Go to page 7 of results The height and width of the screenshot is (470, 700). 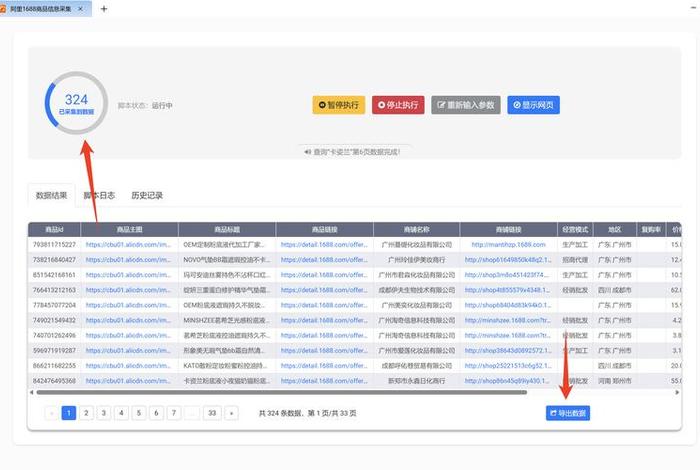[x=174, y=413]
